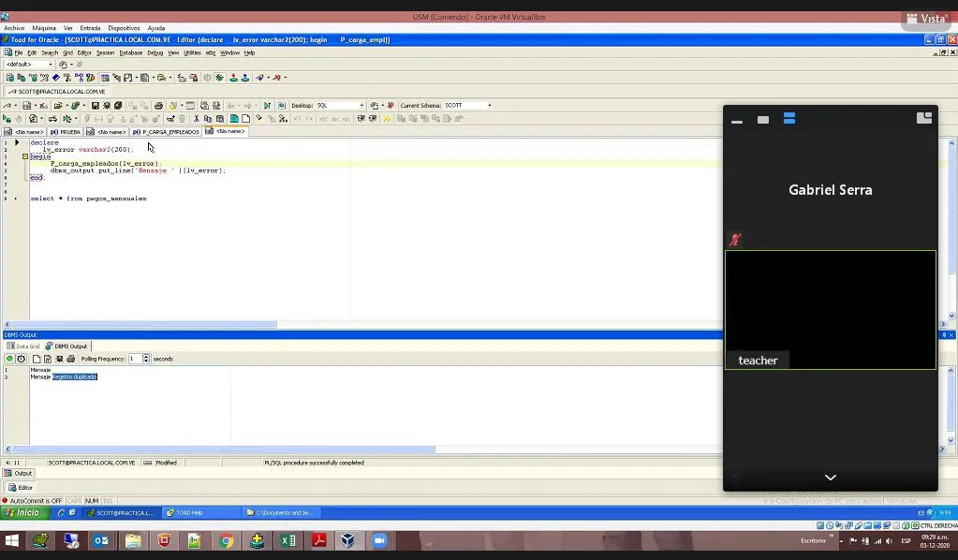Click the SCOTT@PRACTICA.L... taskbar button in VM
This screenshot has width=958, height=560.
122,513
